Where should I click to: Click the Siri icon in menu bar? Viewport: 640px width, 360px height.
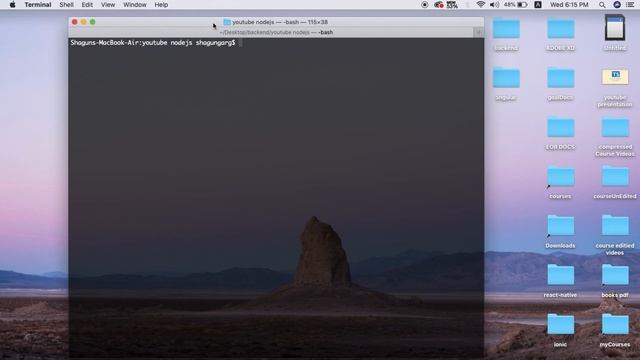point(617,5)
